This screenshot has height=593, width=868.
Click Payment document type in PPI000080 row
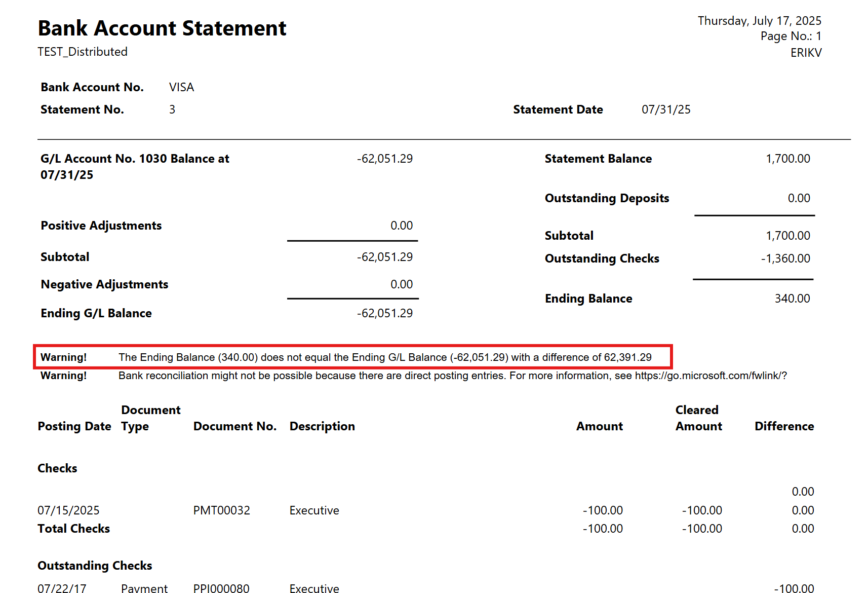point(144,588)
